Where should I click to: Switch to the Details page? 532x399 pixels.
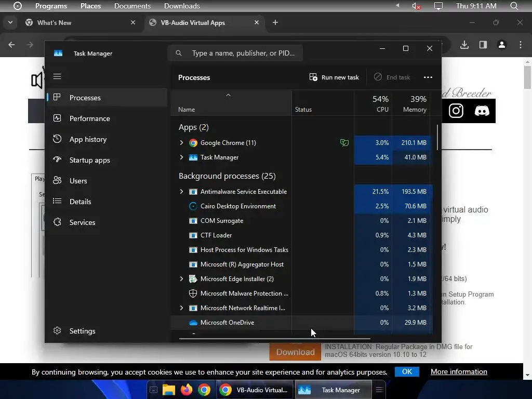click(107, 202)
